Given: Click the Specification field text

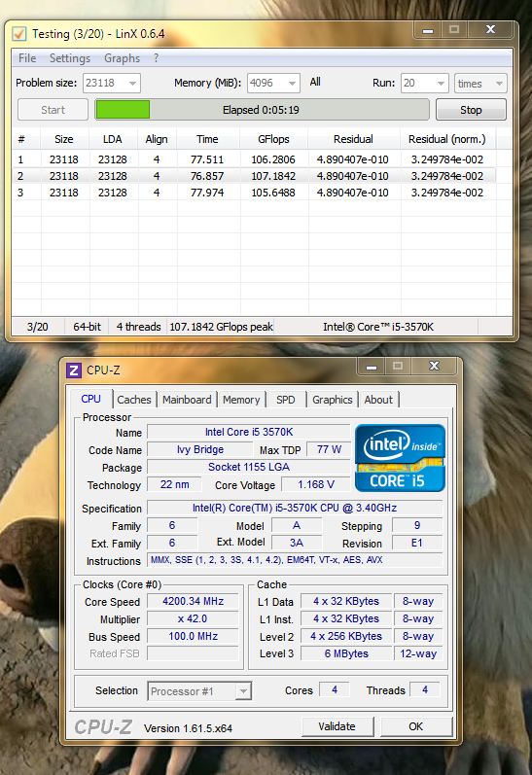Looking at the screenshot, I should click(295, 508).
